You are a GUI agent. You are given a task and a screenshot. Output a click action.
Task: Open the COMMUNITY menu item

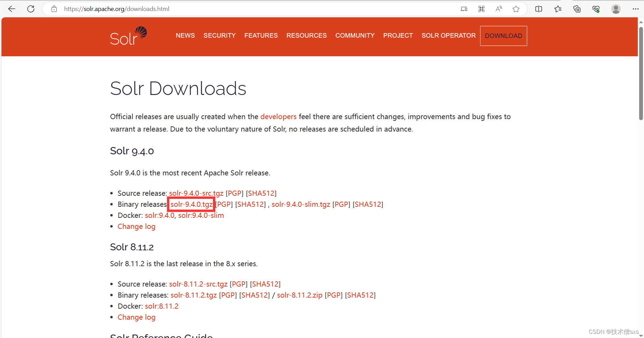(355, 36)
